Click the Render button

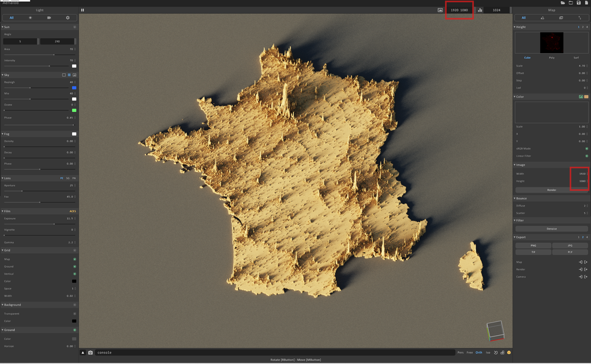coord(552,190)
